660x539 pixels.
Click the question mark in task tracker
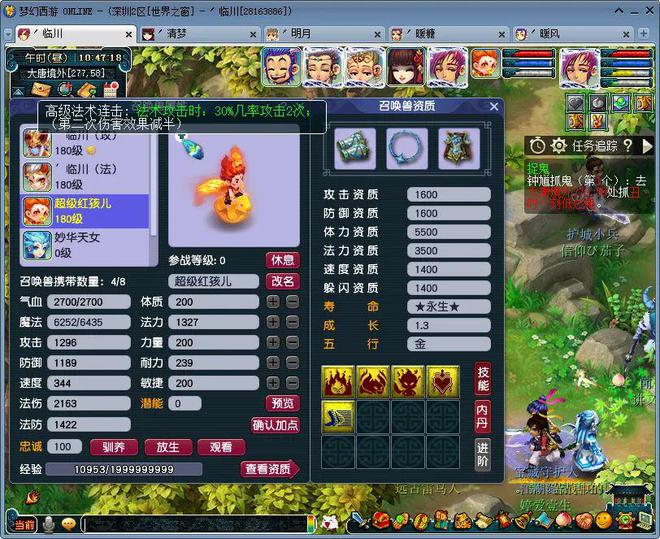(628, 146)
